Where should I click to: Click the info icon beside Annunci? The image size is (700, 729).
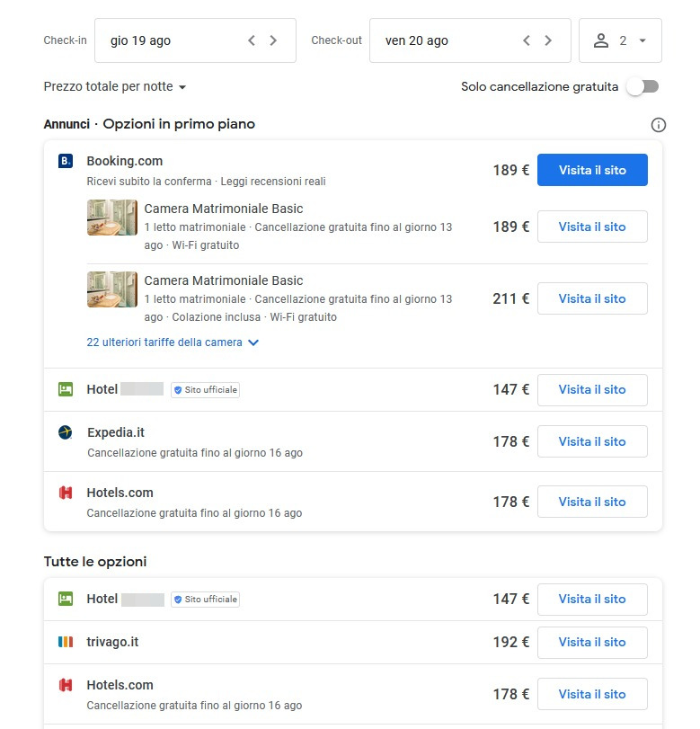tap(658, 125)
